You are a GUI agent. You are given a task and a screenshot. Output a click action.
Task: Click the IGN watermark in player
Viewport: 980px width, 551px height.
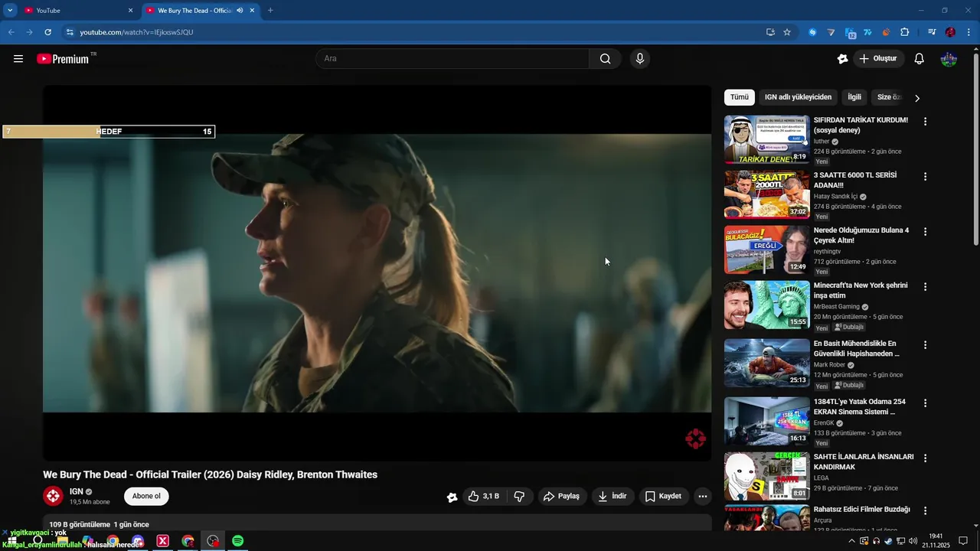(695, 439)
